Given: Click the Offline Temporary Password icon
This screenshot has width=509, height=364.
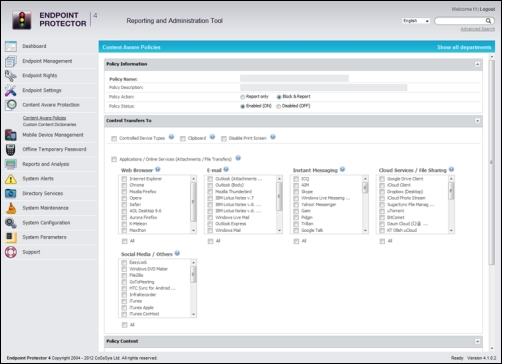Looking at the screenshot, I should pos(11,150).
